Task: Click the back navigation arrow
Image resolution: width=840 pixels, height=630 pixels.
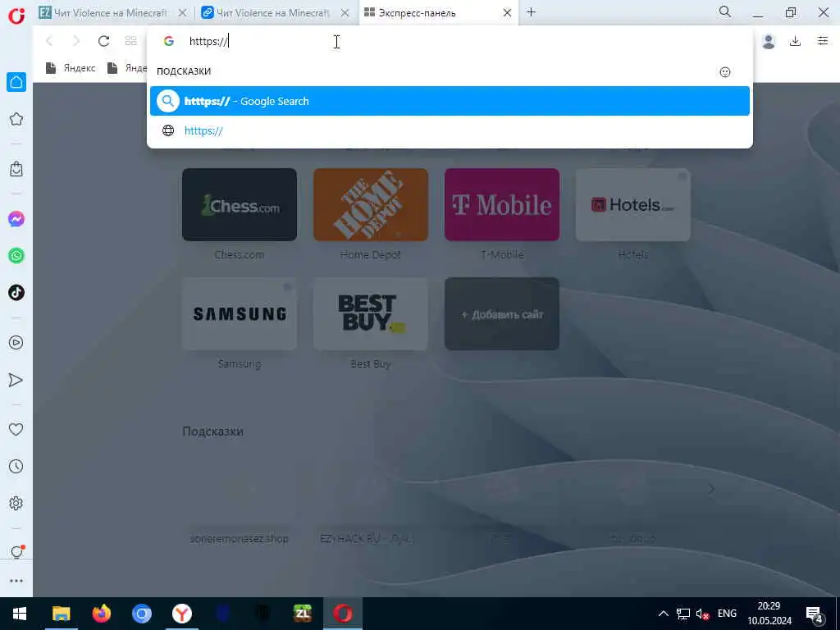Action: pyautogui.click(x=49, y=41)
